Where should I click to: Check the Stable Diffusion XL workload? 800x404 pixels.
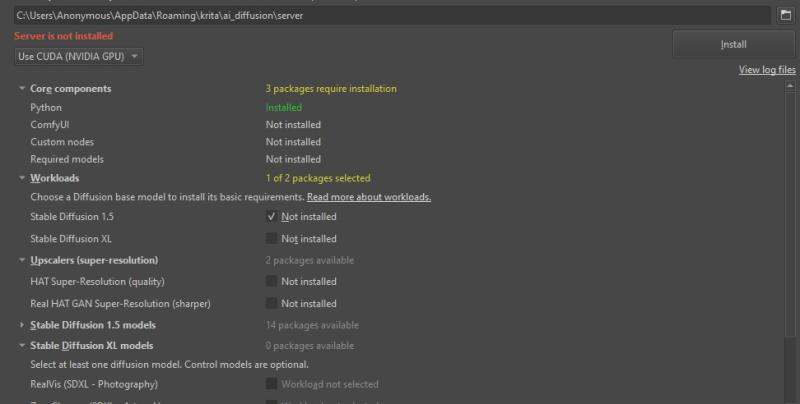pos(271,238)
